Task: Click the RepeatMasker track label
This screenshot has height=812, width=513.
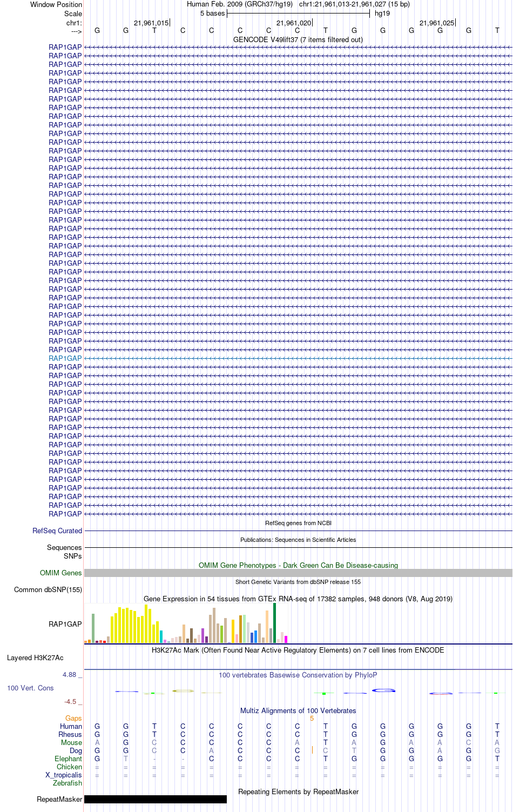Action: (59, 800)
